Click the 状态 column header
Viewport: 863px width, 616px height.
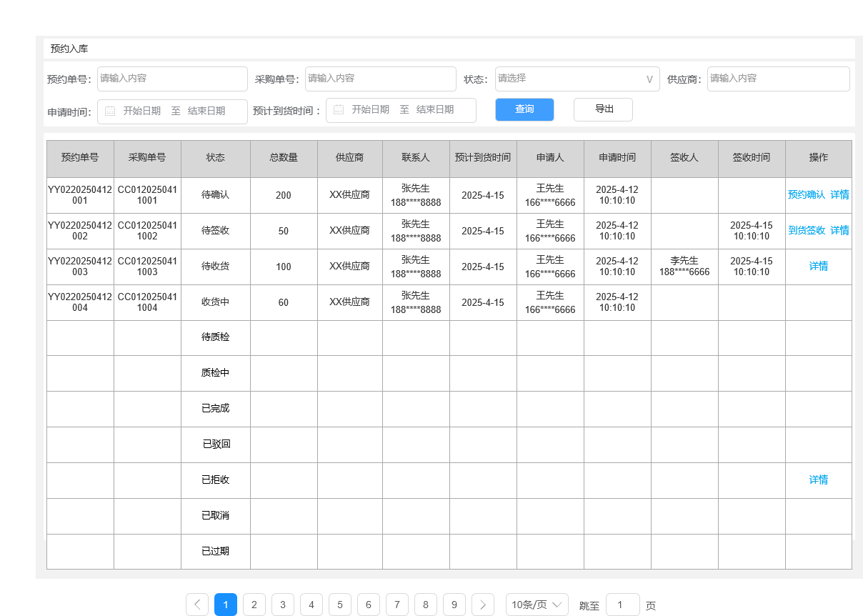[216, 158]
